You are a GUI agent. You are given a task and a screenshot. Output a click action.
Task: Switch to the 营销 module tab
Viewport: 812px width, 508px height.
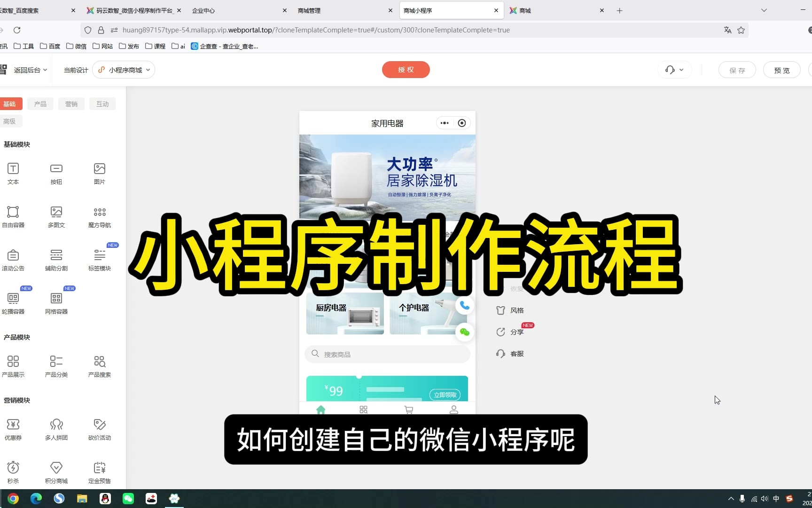(71, 104)
